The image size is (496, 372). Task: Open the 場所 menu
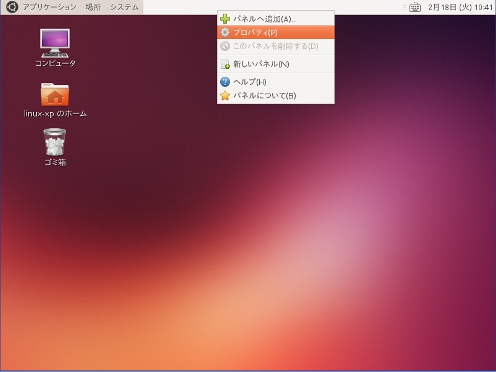click(93, 7)
